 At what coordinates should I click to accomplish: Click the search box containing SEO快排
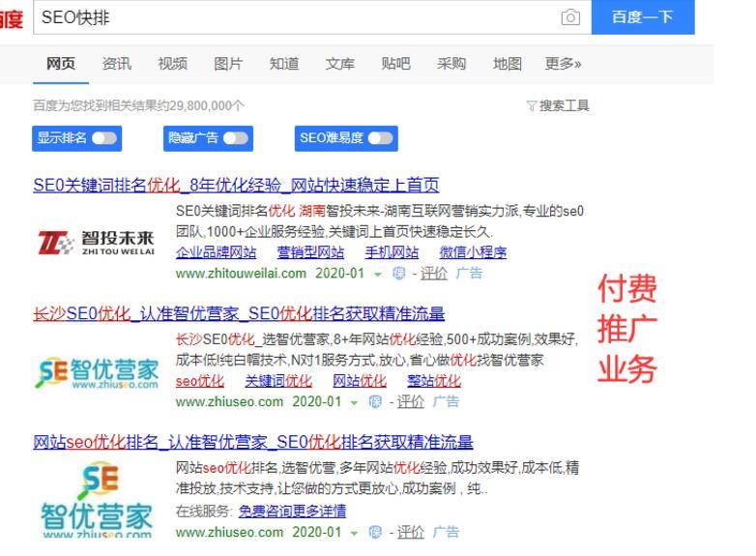click(290, 18)
